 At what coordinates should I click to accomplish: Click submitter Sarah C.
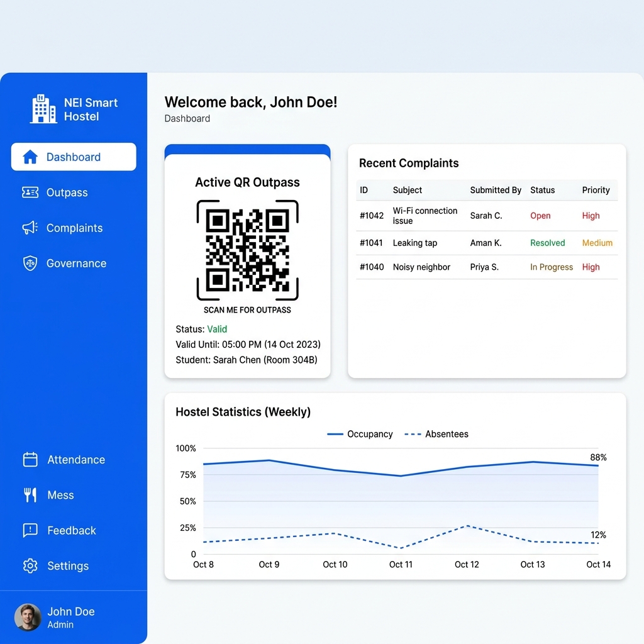pos(486,216)
